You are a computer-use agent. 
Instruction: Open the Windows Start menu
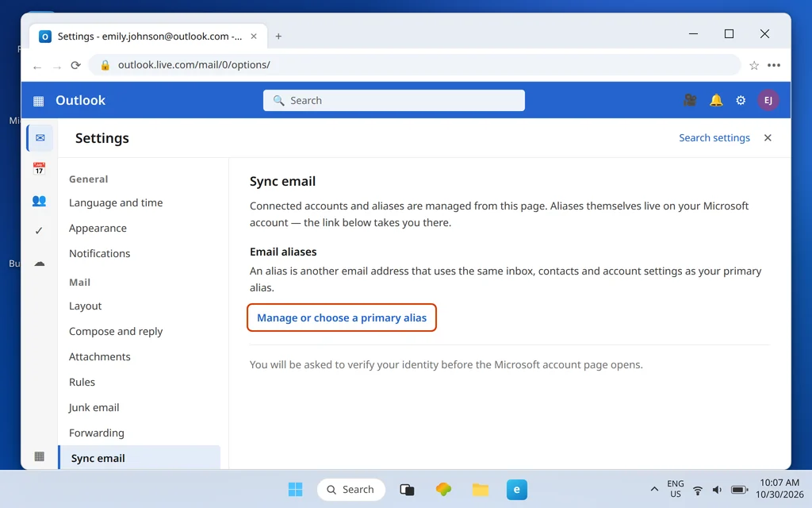tap(295, 489)
